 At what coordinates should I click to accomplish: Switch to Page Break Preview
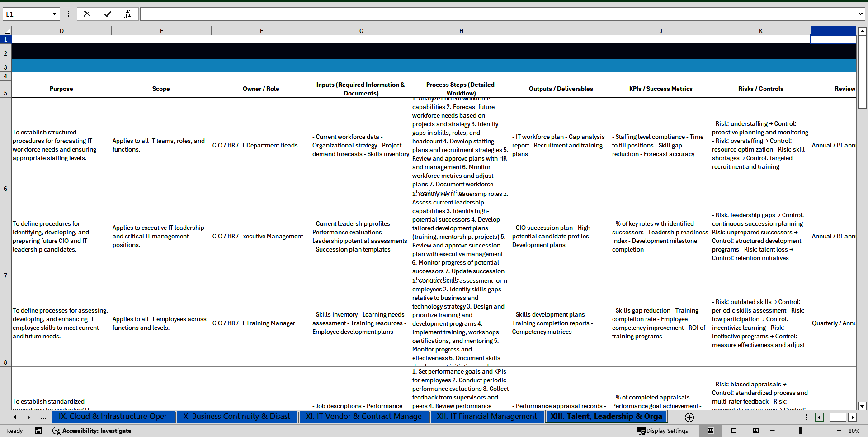(755, 431)
